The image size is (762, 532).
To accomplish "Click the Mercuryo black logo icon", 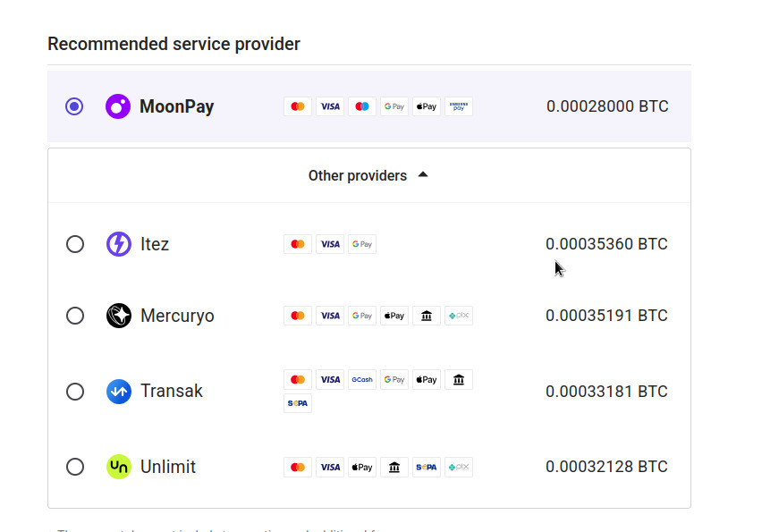I will (x=119, y=316).
